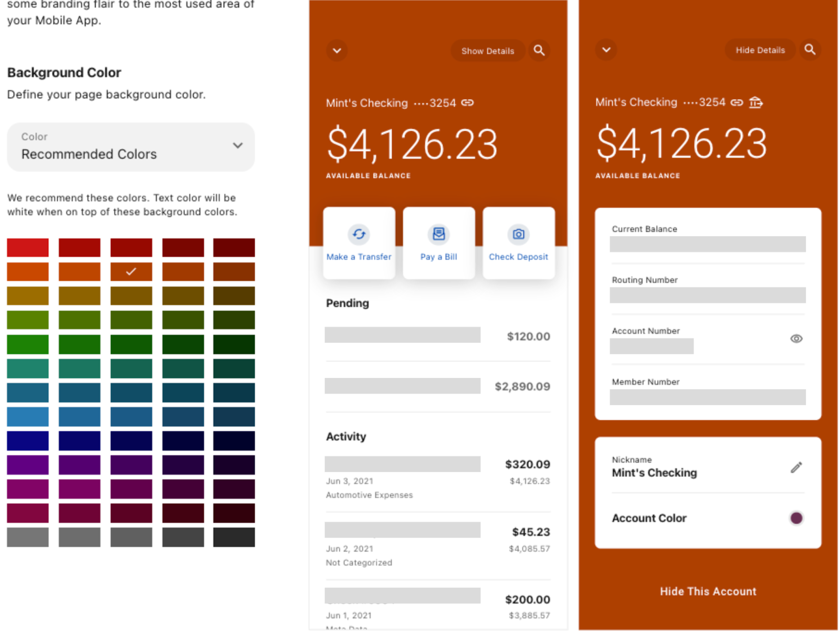Screen dimensions: 840x633
Task: Click the search icon on the right account screen
Action: click(x=810, y=50)
